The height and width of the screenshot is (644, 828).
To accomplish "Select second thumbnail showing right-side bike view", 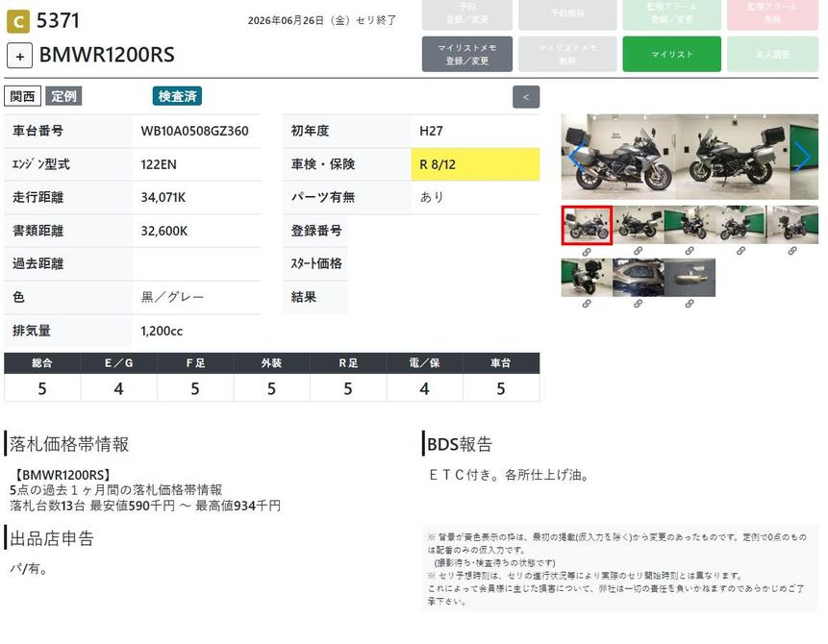I will (x=638, y=225).
